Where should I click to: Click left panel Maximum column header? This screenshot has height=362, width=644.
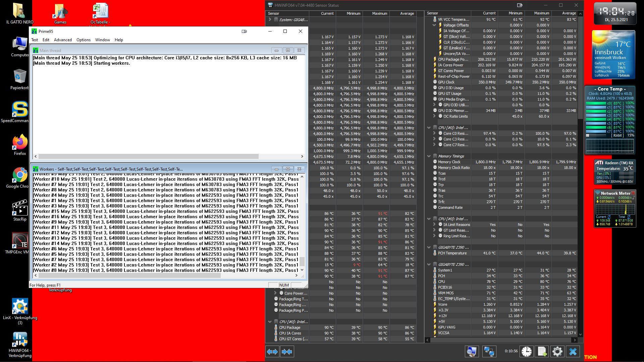pos(376,13)
